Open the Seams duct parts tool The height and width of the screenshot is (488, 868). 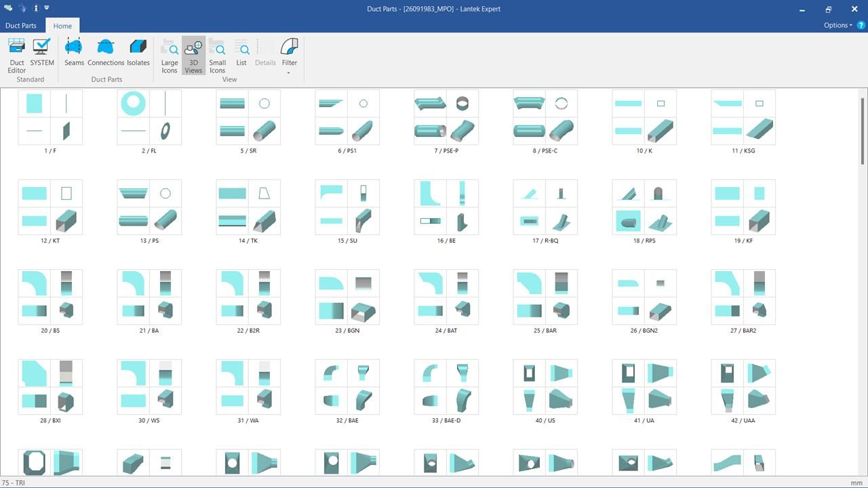[74, 53]
